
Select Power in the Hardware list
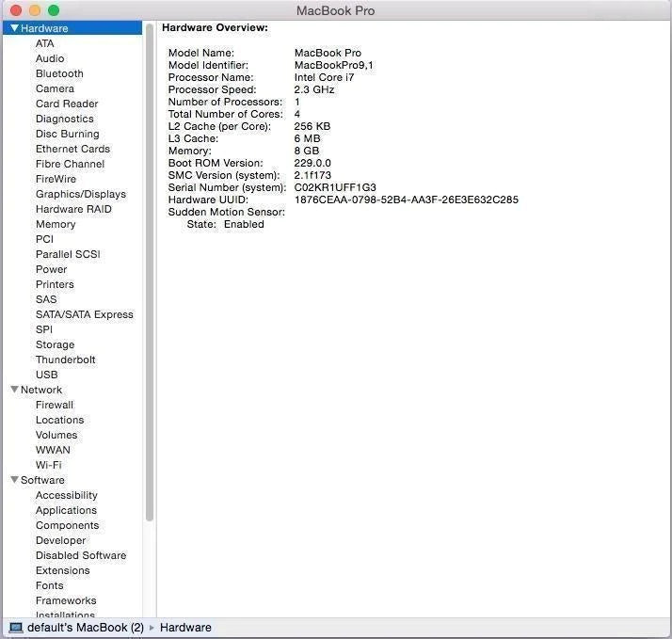[x=51, y=269]
